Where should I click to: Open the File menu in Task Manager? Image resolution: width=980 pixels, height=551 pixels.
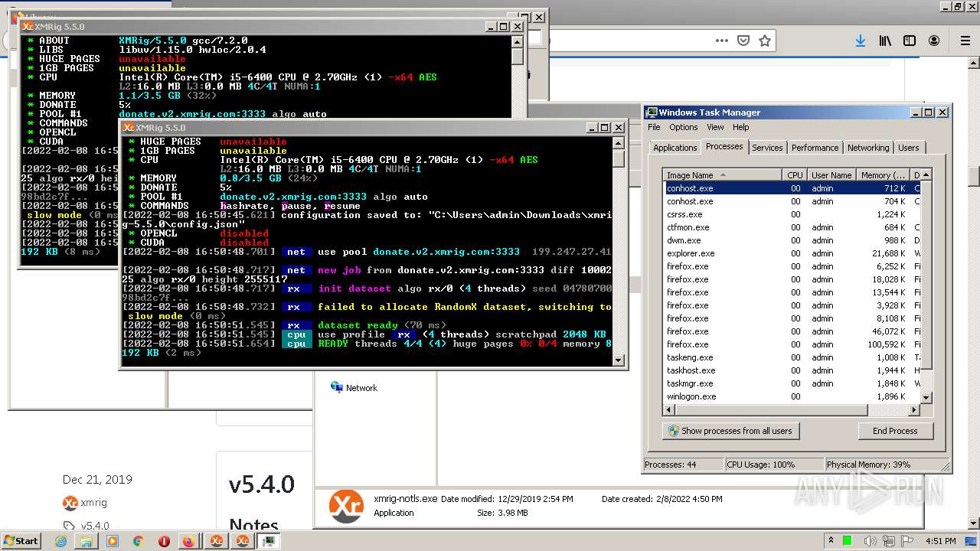click(x=654, y=127)
